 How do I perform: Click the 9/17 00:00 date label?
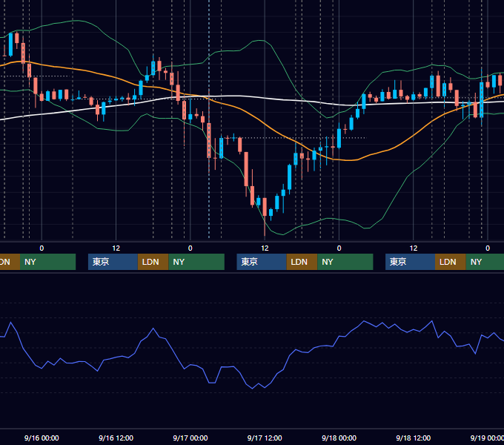pos(190,438)
